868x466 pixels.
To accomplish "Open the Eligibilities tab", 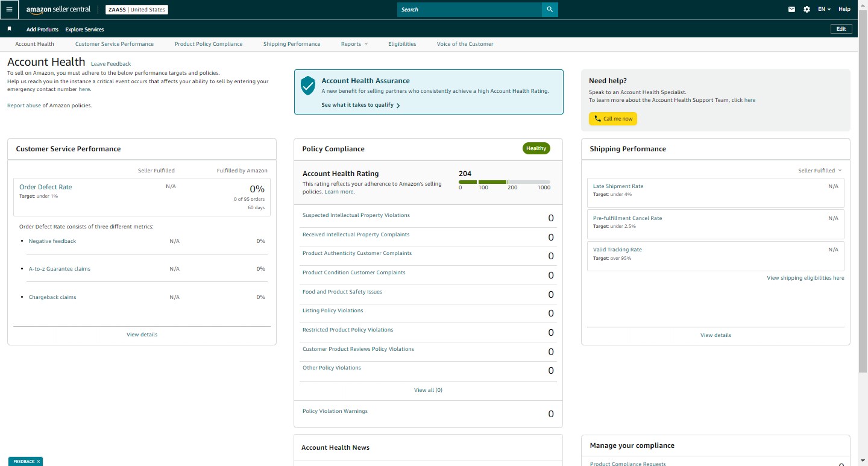I will 402,44.
